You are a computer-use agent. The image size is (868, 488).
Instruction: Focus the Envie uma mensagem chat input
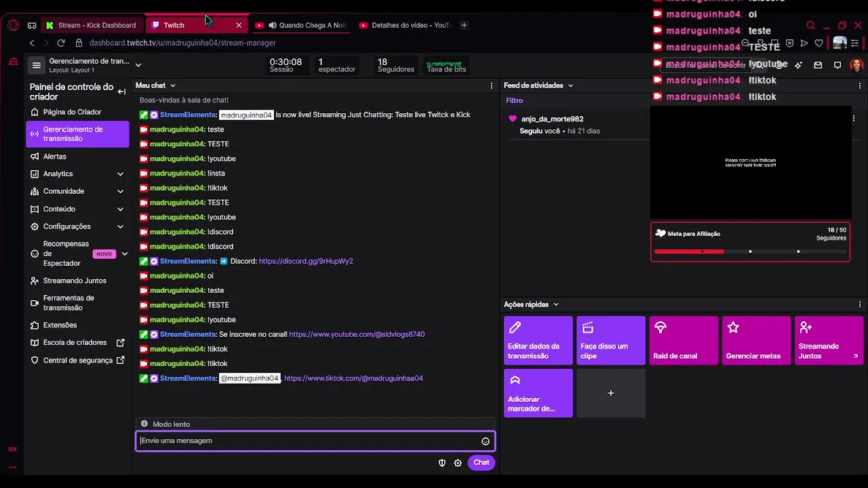click(x=315, y=441)
